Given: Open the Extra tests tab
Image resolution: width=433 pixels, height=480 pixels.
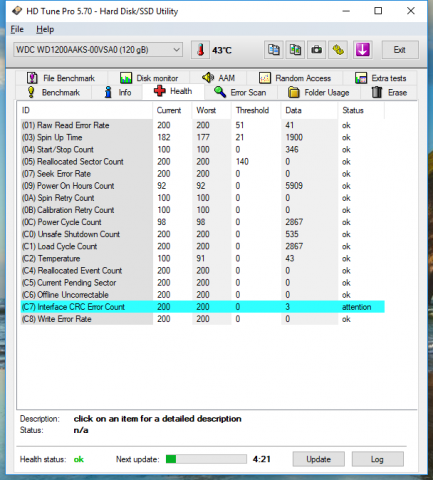Looking at the screenshot, I should [380, 78].
